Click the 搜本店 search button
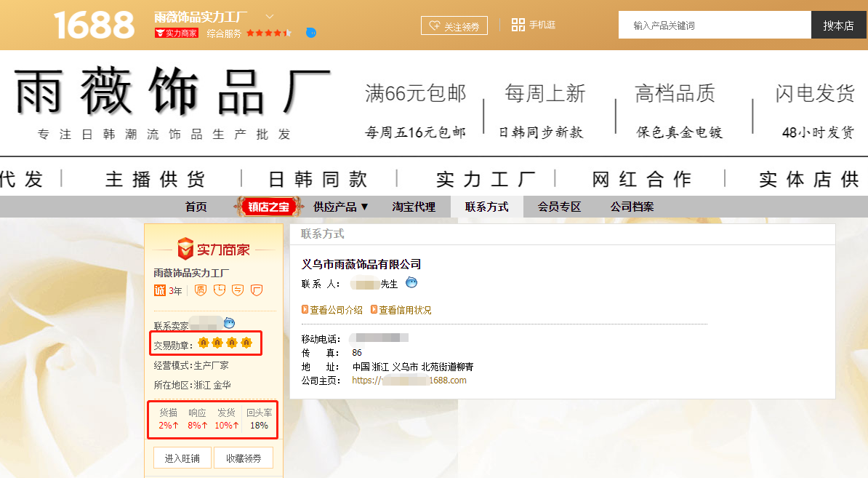Screen dimensions: 868x478 pyautogui.click(x=838, y=25)
